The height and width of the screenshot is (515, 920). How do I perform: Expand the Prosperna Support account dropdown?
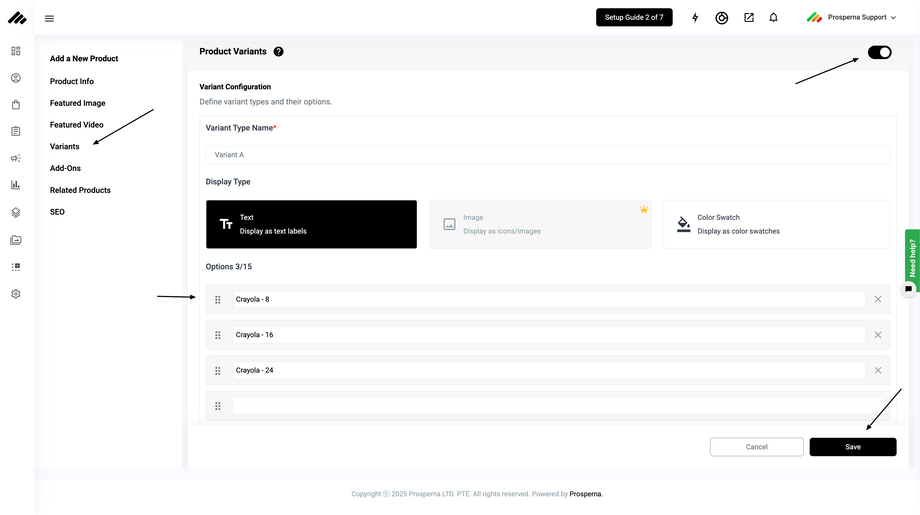coord(854,18)
